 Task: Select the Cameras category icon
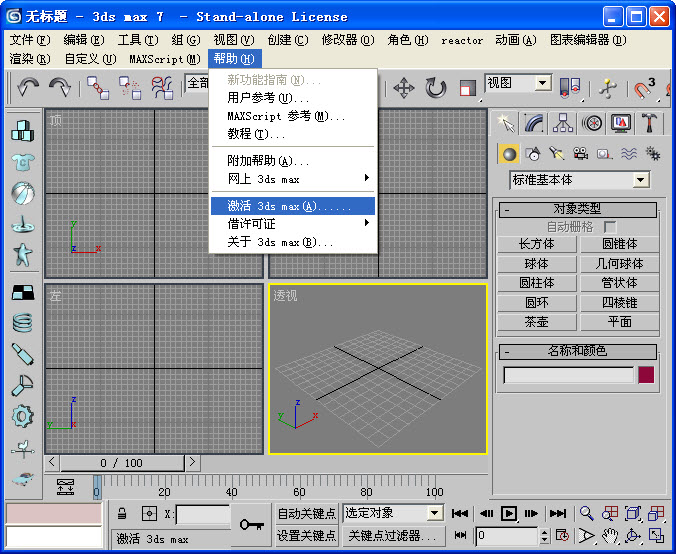pyautogui.click(x=580, y=154)
